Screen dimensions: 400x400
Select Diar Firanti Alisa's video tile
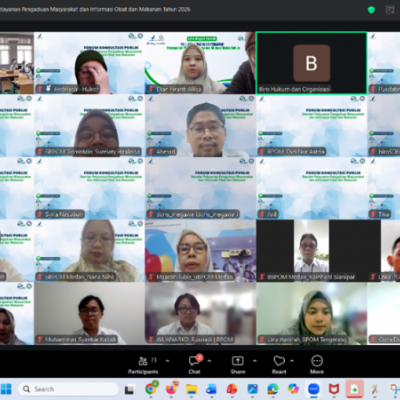coord(200,63)
